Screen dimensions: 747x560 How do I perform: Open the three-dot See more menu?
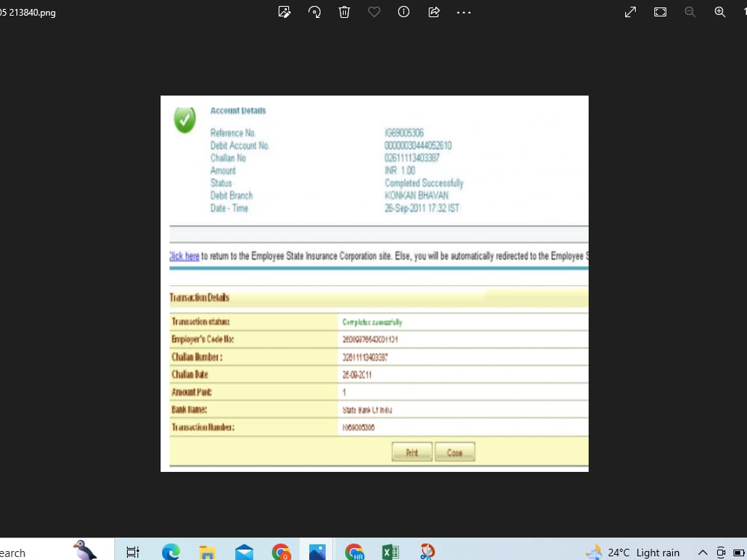pyautogui.click(x=464, y=13)
